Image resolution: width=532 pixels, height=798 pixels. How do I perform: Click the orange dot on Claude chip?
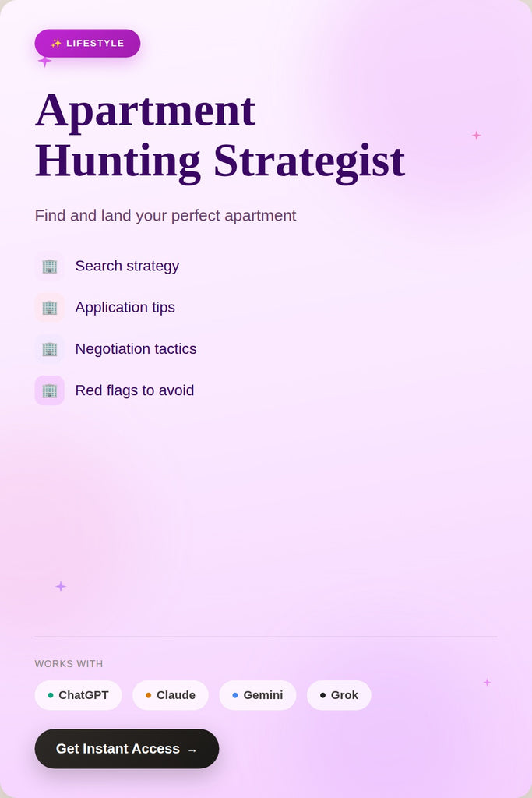point(149,695)
